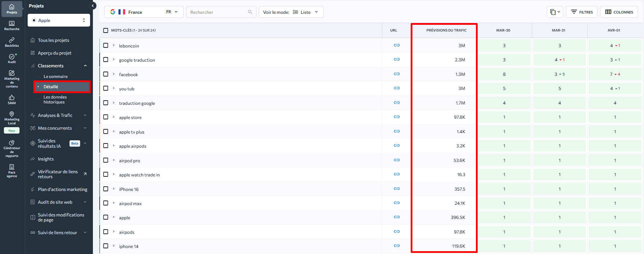Click the FILTRES button
This screenshot has height=254, width=644.
click(582, 12)
